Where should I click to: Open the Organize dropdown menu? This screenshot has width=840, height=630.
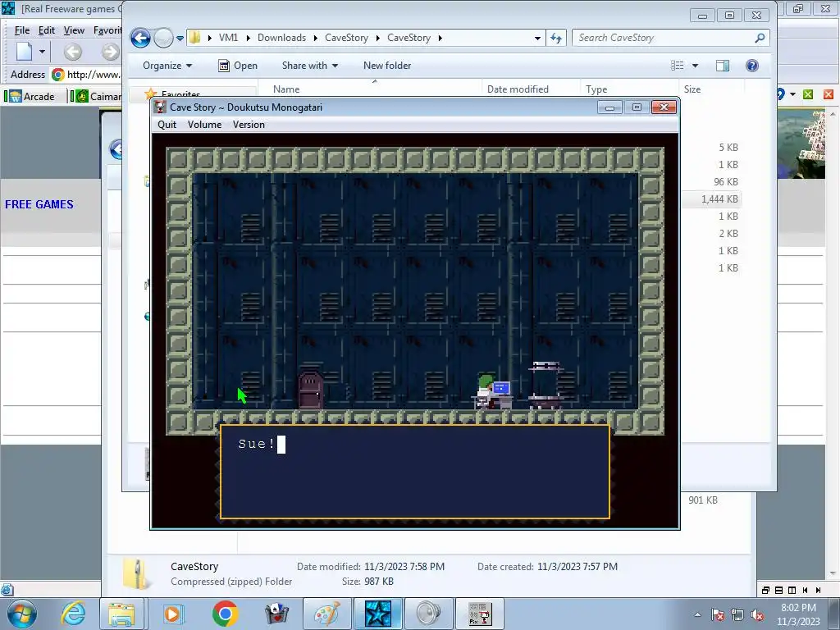(167, 66)
